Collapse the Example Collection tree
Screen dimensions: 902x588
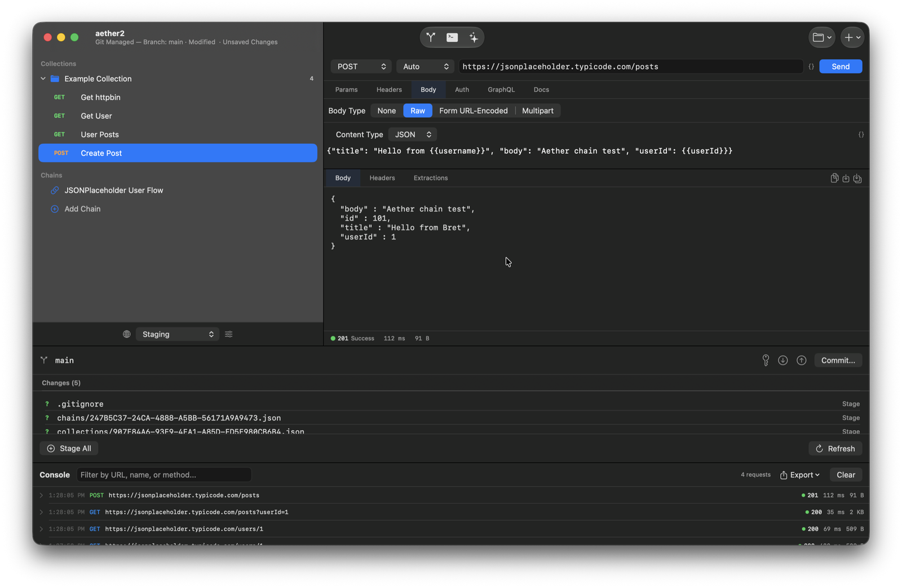tap(43, 79)
